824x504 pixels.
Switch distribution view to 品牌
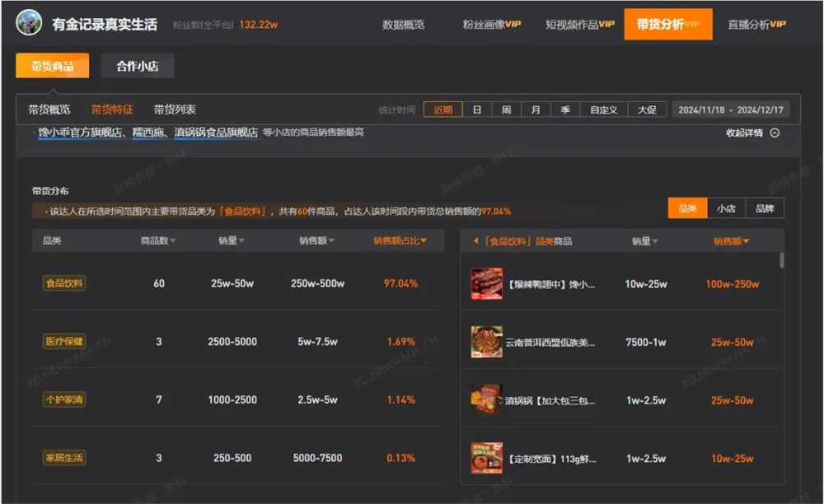click(x=764, y=208)
